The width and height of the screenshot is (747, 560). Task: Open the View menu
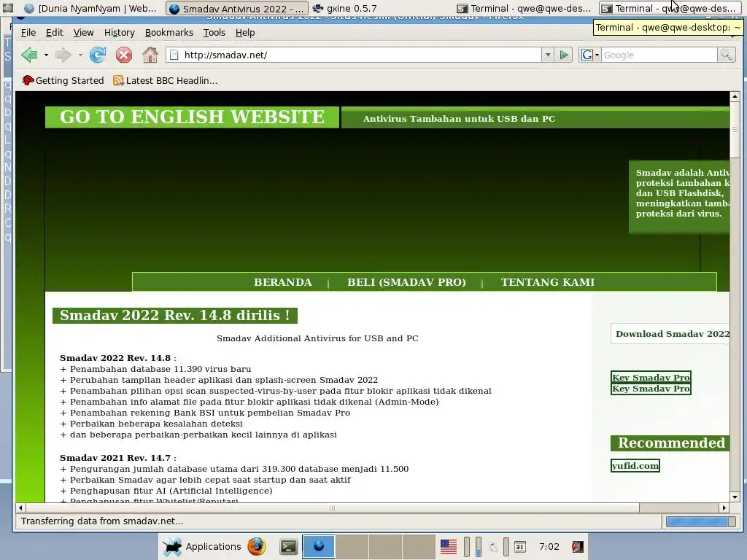tap(83, 32)
